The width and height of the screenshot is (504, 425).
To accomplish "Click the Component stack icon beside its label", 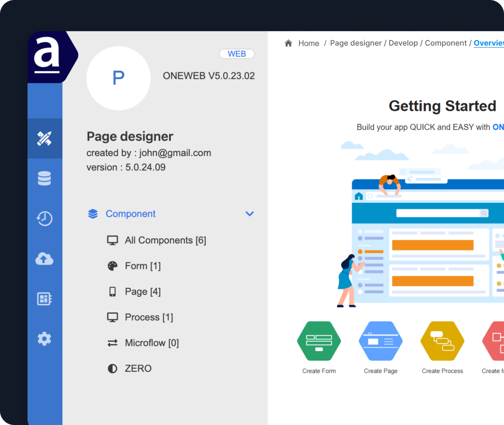I will (93, 213).
